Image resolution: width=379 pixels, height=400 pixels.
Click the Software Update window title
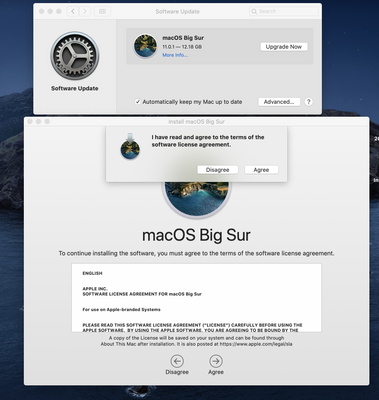pos(177,11)
